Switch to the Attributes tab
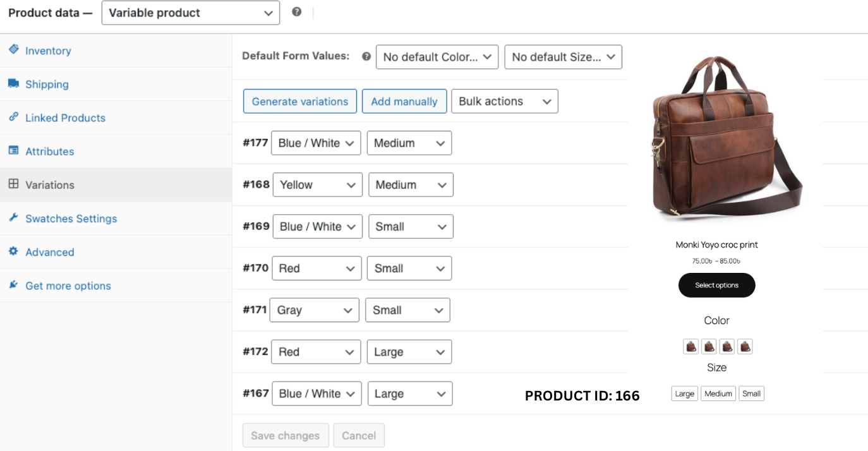Screen dimensions: 868x451 (49, 152)
